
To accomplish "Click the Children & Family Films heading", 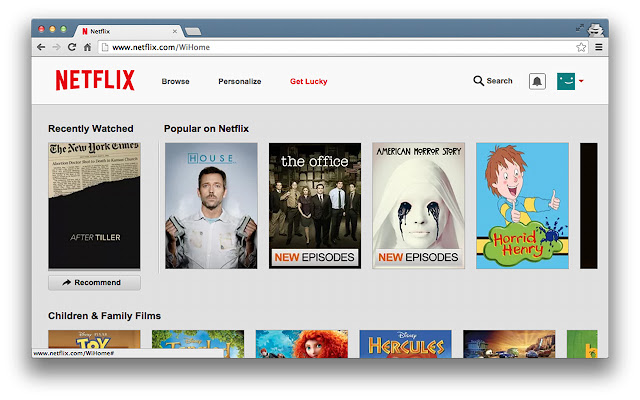I will pos(104,316).
